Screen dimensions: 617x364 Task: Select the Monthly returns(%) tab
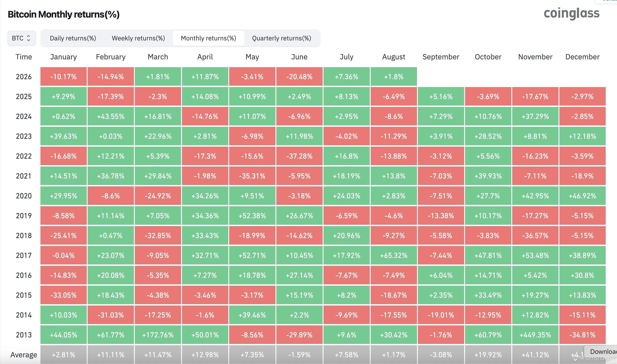tap(208, 38)
